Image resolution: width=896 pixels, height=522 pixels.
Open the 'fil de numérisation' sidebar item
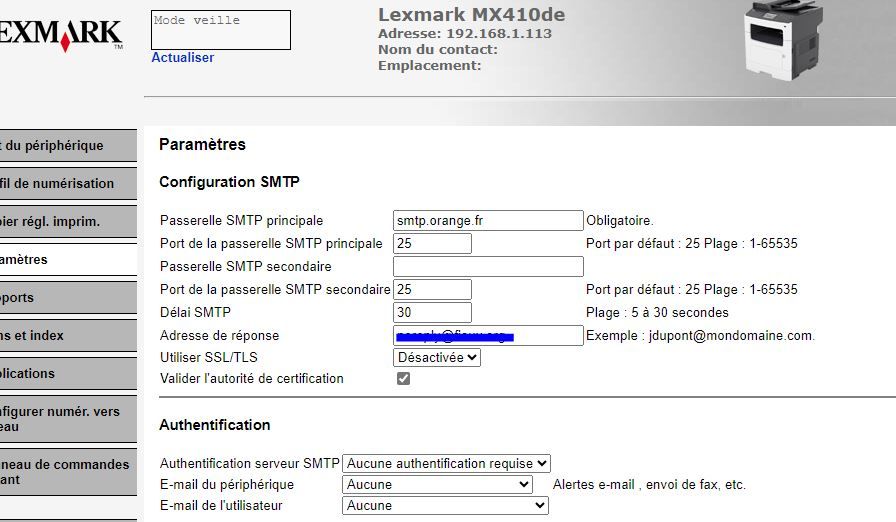(68, 183)
